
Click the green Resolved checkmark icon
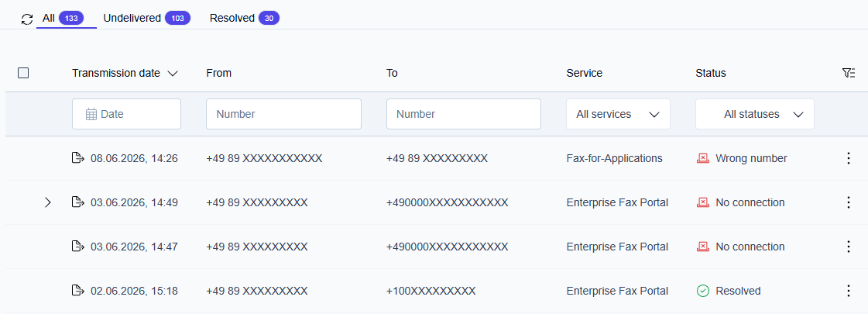point(702,291)
